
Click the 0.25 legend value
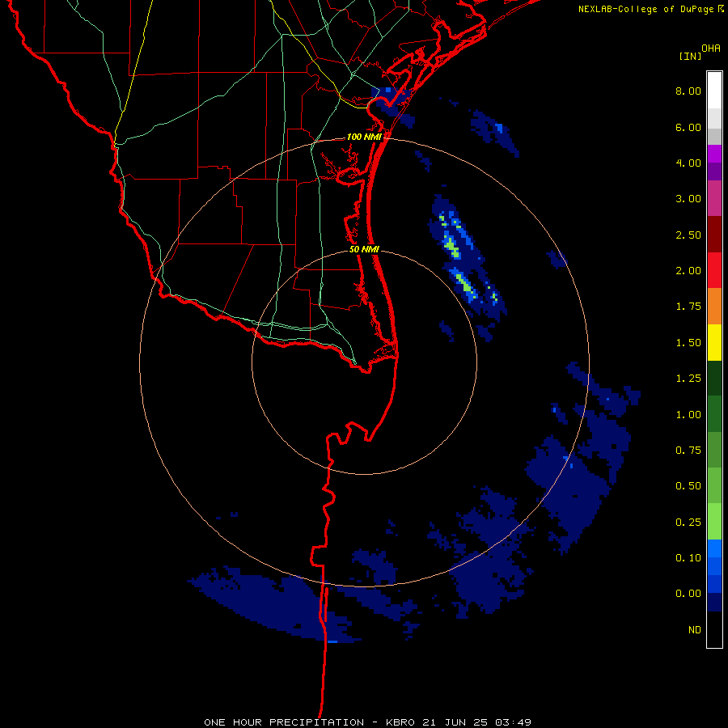[688, 523]
